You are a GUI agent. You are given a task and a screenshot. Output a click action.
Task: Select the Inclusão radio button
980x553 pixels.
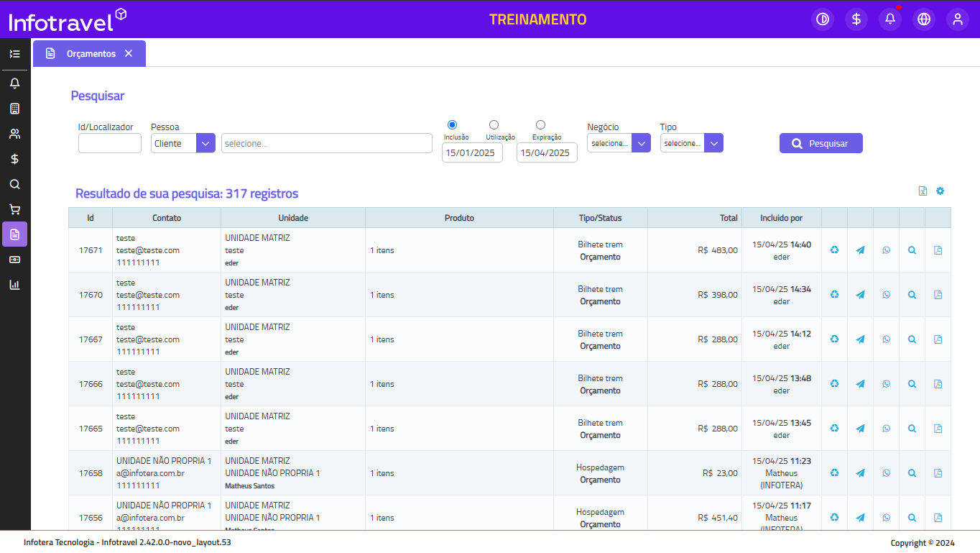(452, 125)
